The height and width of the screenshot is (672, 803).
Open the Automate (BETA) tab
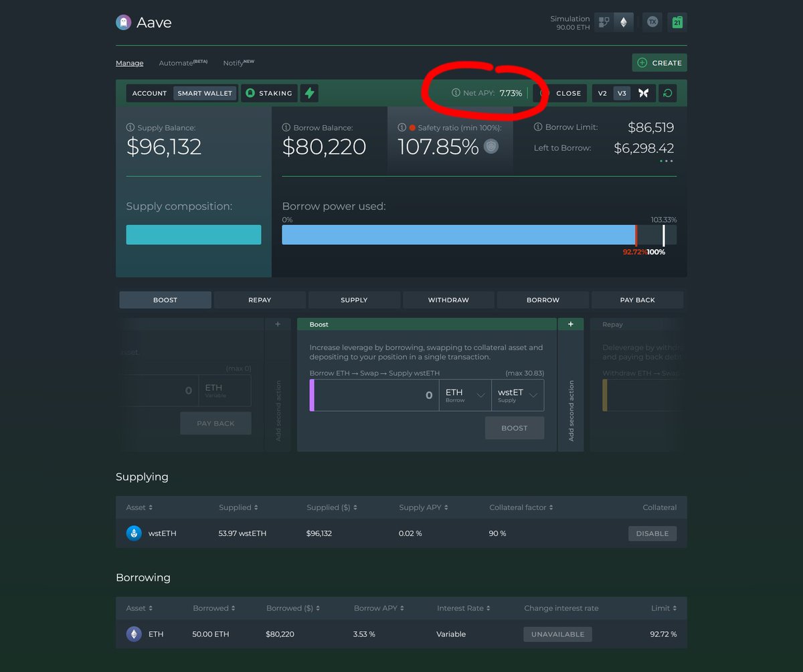coord(183,62)
